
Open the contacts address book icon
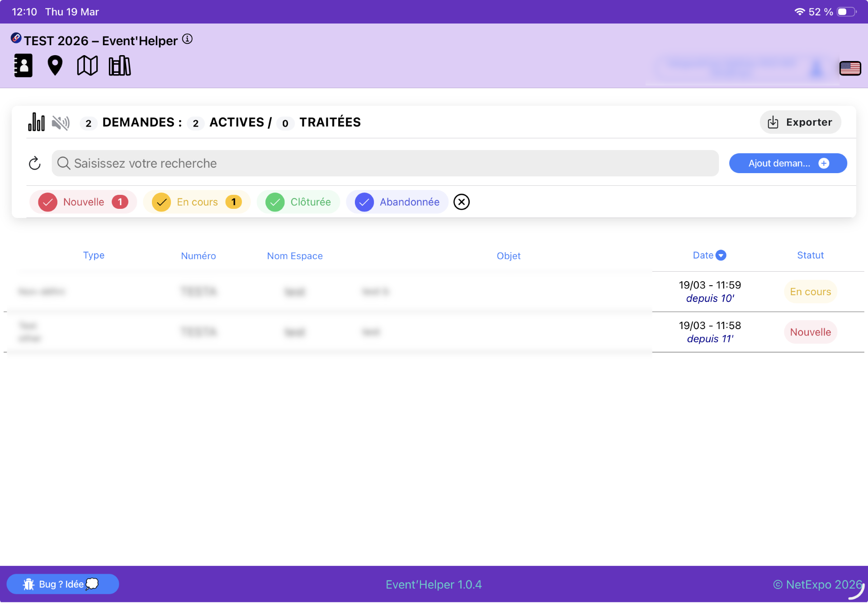pyautogui.click(x=23, y=66)
